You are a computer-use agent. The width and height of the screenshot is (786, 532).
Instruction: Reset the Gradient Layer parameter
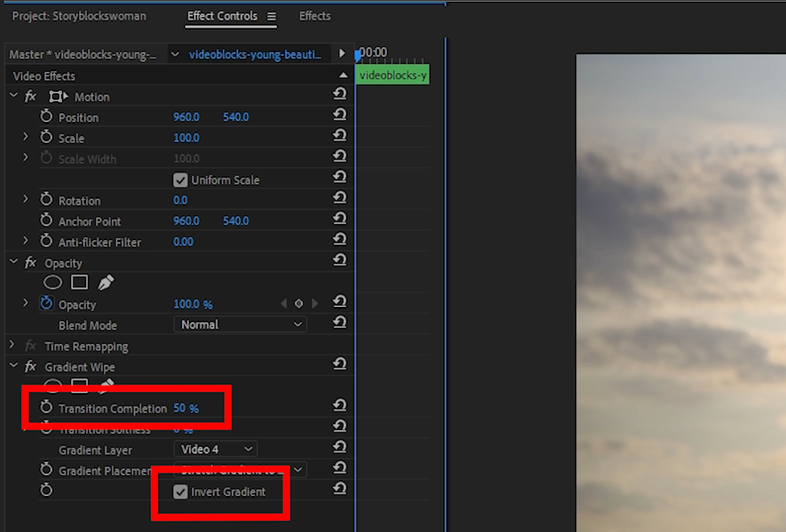[340, 447]
